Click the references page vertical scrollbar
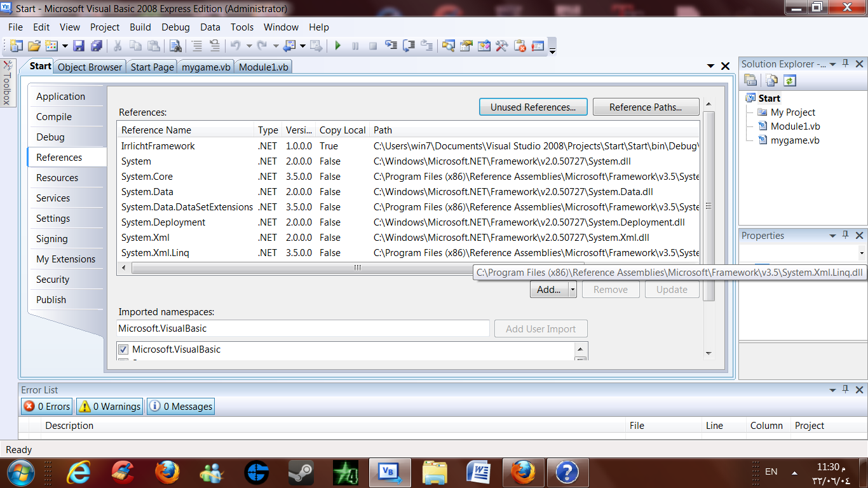 point(709,206)
